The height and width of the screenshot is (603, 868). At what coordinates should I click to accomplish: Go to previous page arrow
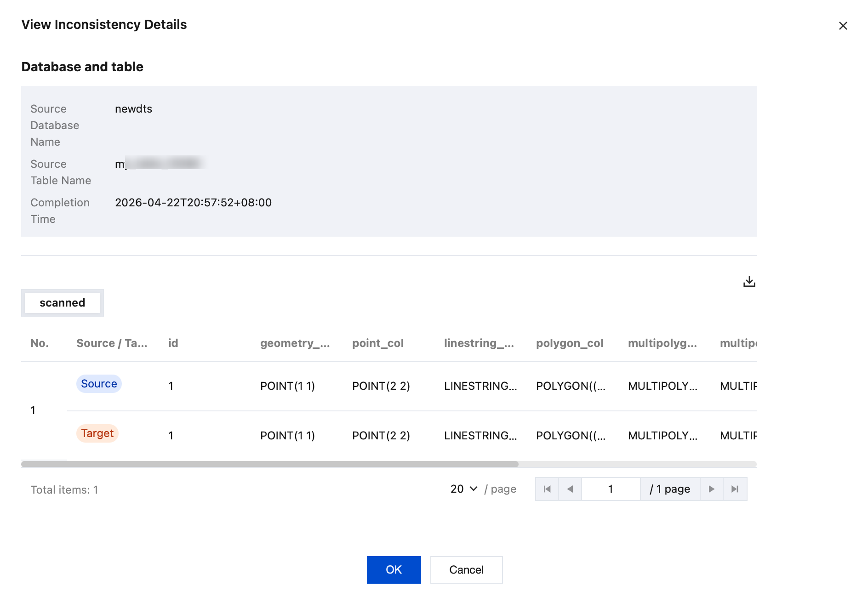click(x=570, y=489)
